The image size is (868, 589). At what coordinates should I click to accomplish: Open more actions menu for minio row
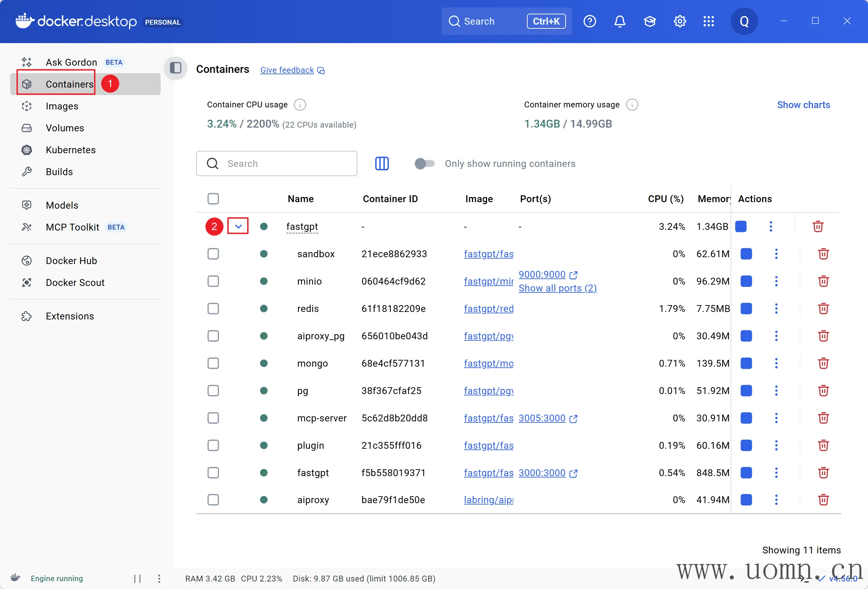pyautogui.click(x=776, y=282)
